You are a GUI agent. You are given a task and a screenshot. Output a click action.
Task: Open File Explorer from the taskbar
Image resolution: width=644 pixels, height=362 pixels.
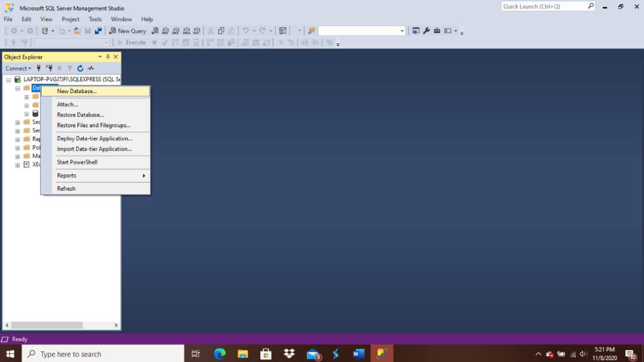243,354
